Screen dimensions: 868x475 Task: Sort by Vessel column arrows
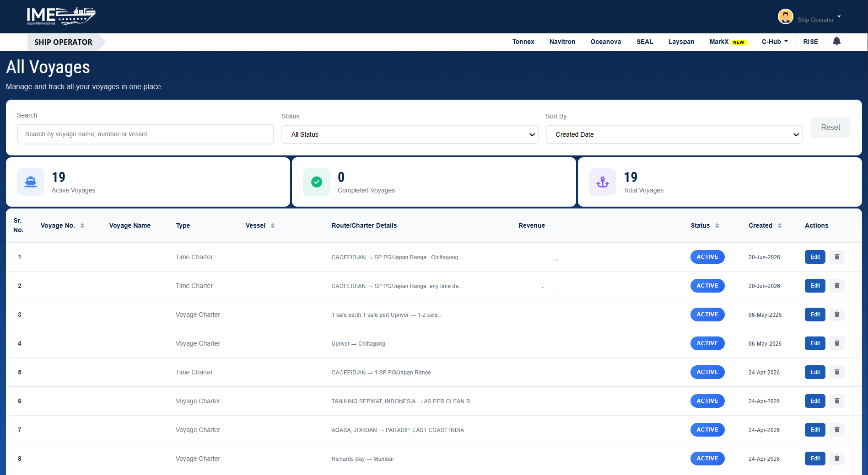tap(273, 225)
